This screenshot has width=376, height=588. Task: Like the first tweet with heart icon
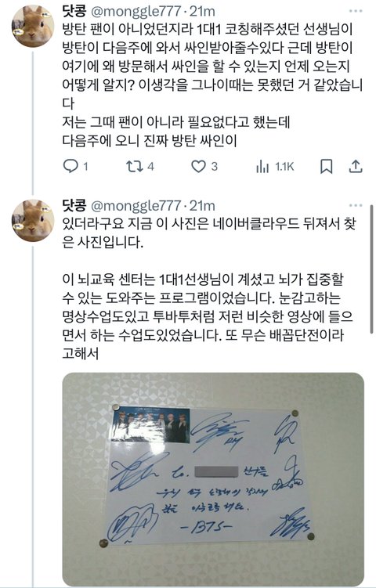pyautogui.click(x=198, y=166)
